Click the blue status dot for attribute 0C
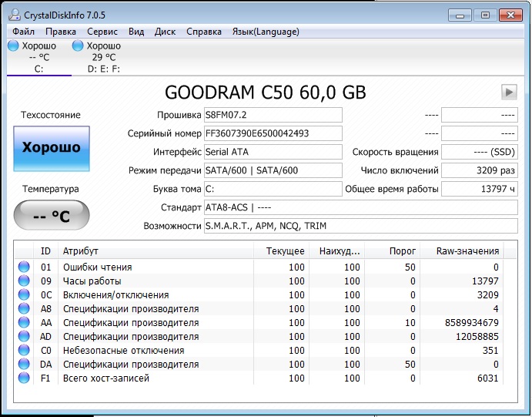This screenshot has height=417, width=532. 24,294
